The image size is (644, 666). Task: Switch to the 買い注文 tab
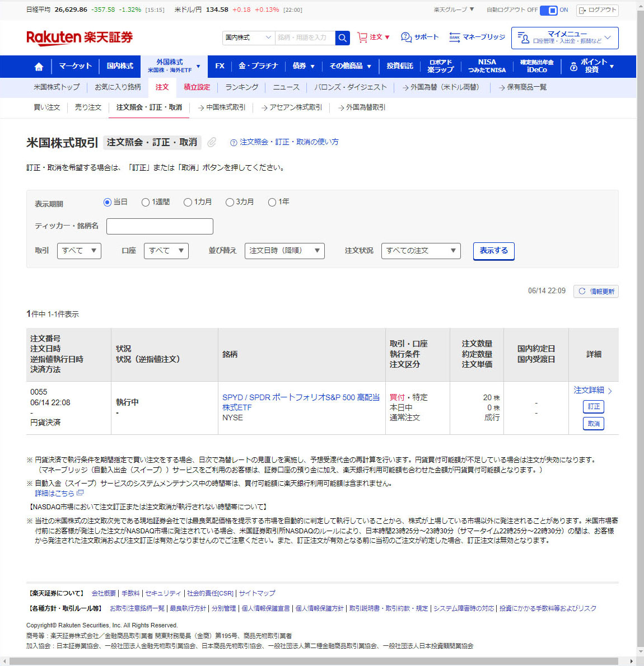47,107
